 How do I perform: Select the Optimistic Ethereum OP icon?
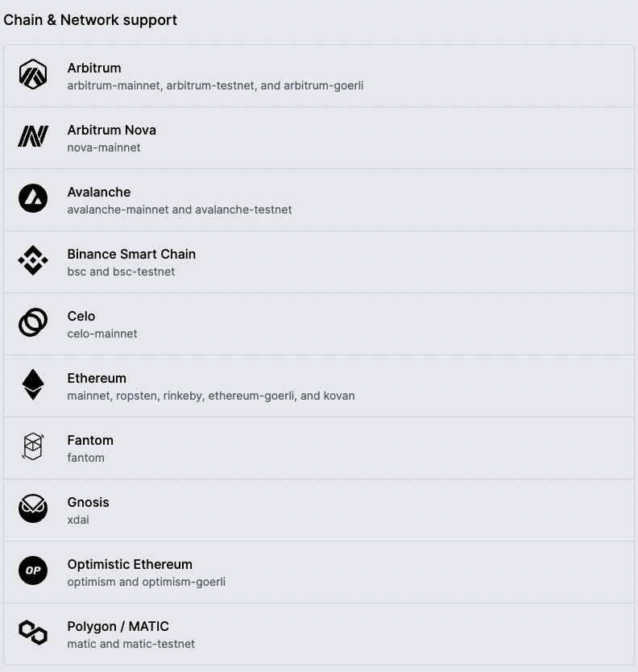[x=33, y=570]
